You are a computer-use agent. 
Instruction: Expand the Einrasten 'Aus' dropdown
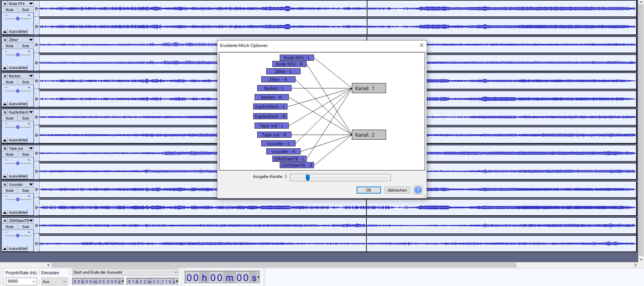point(65,281)
